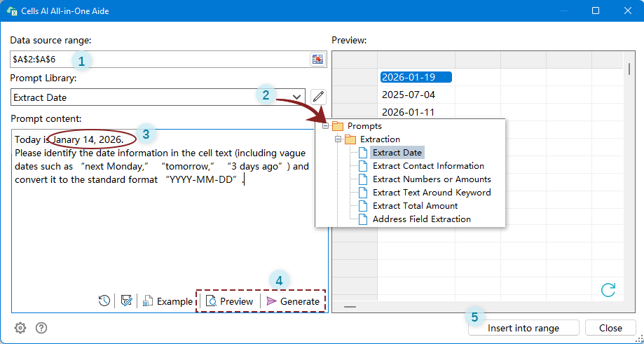
Task: Click the preview vertical scrollbar thumb
Action: pos(629,68)
